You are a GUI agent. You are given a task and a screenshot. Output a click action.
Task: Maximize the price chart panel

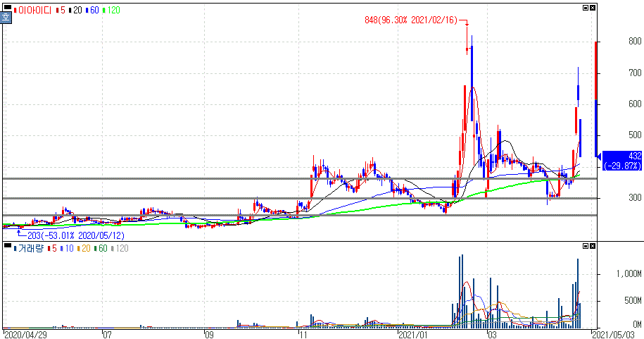pos(586,8)
